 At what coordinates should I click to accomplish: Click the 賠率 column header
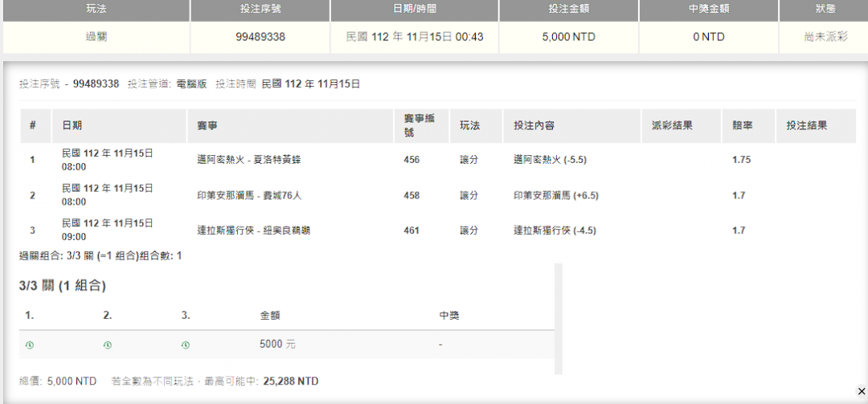coord(748,125)
